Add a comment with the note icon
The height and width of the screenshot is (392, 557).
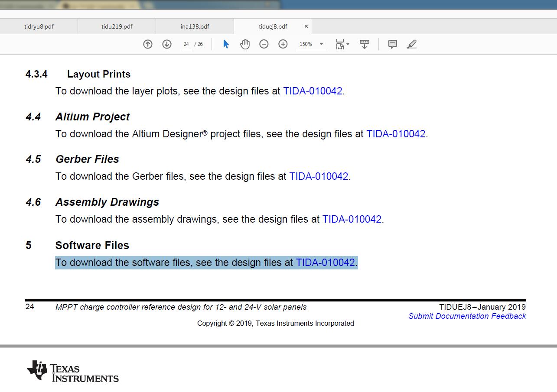[393, 44]
